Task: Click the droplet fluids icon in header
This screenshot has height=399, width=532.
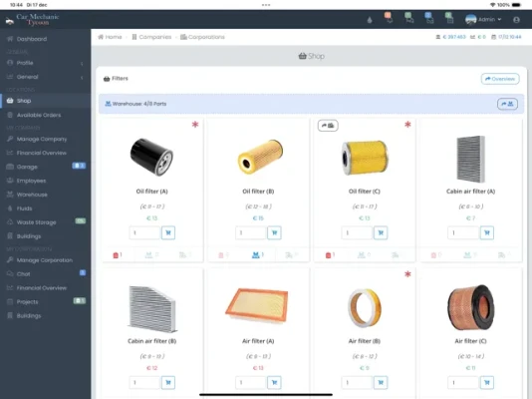Action: (370, 20)
